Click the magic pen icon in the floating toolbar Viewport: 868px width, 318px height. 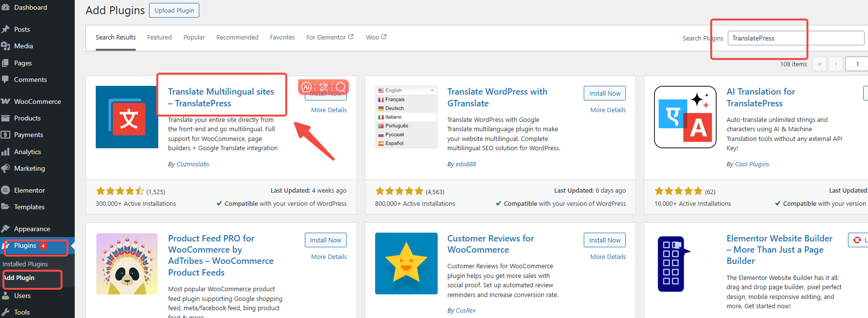[323, 87]
